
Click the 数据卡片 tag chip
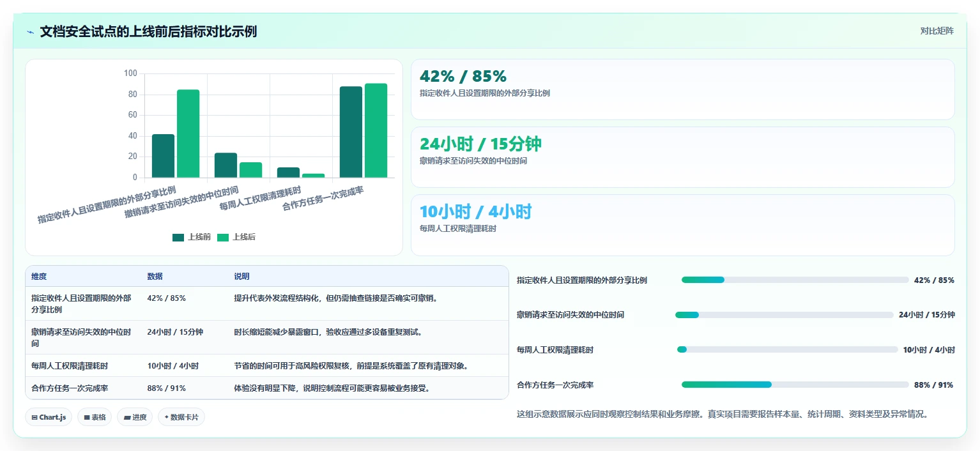point(181,417)
